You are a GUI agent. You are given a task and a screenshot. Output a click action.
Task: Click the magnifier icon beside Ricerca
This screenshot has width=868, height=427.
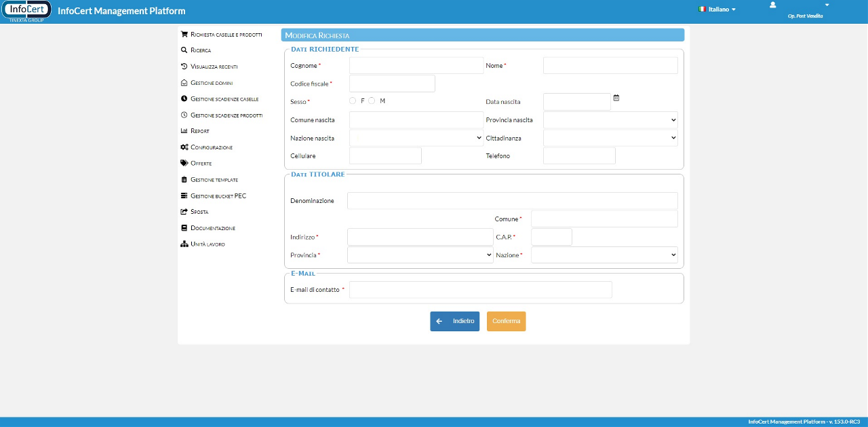point(184,50)
